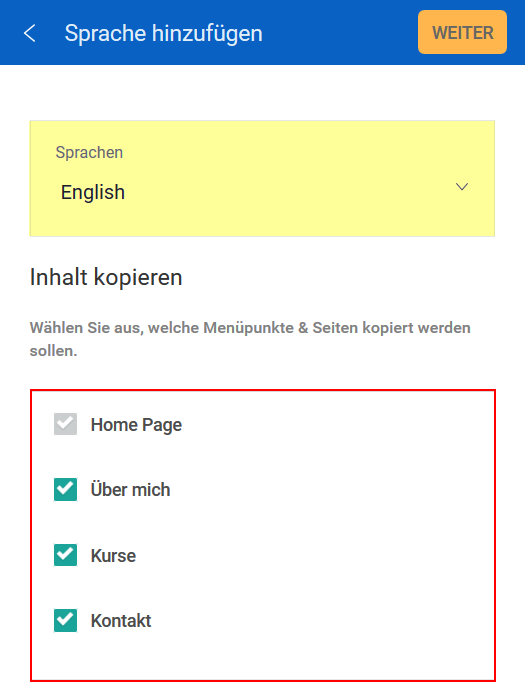Click the blue header bar background
The height and width of the screenshot is (691, 525).
(x=339, y=33)
